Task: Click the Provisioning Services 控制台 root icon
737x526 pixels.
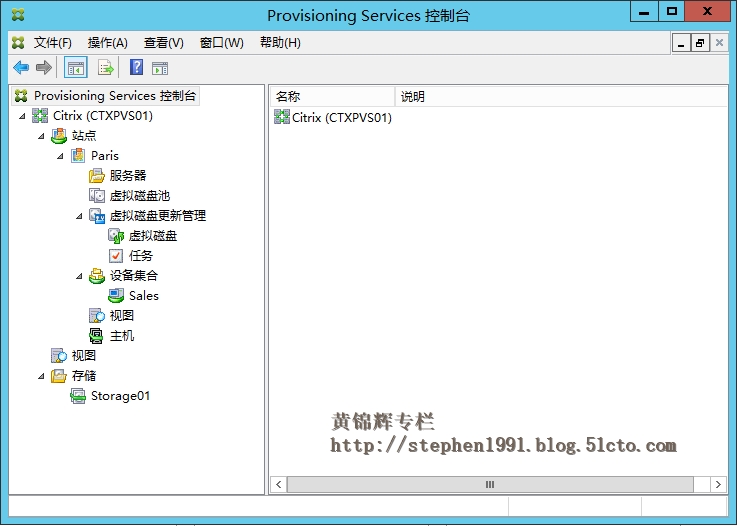Action: tap(21, 96)
